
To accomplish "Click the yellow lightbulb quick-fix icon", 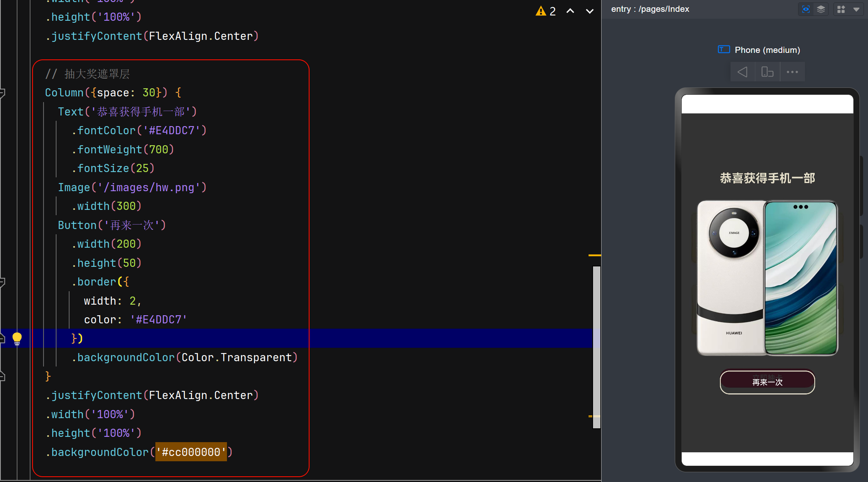I will click(x=17, y=338).
